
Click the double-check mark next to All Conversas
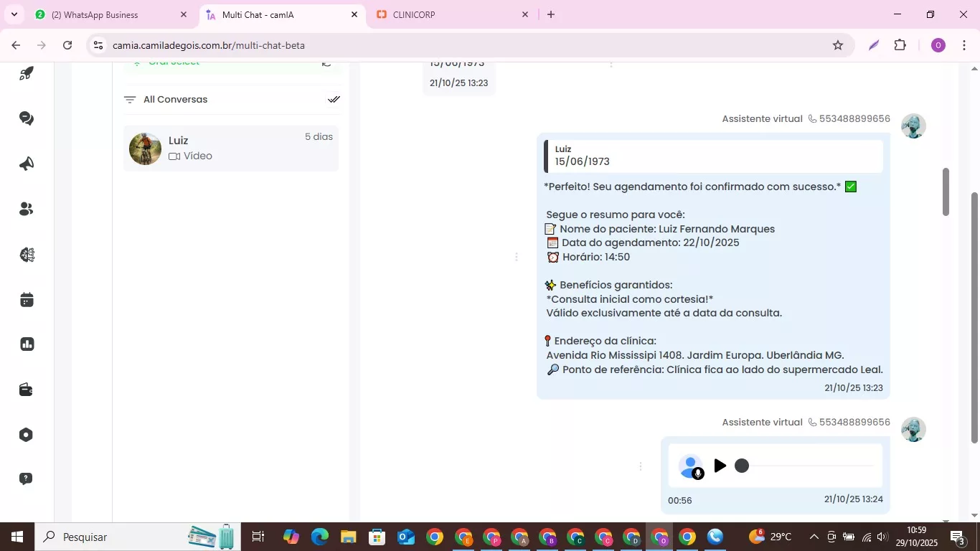334,100
